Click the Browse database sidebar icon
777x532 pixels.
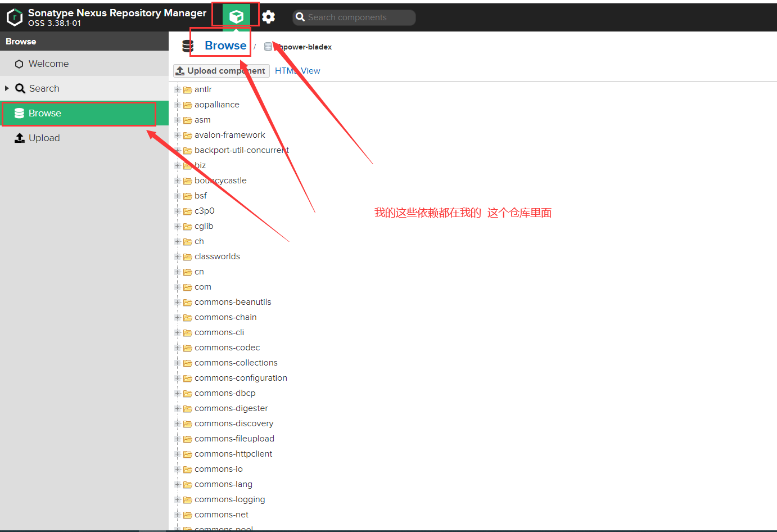click(19, 113)
